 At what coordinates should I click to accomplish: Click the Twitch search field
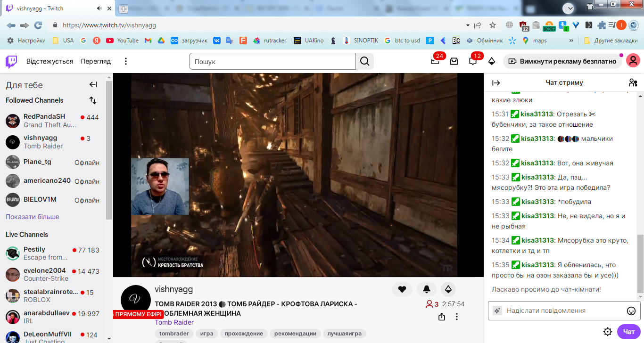click(272, 61)
